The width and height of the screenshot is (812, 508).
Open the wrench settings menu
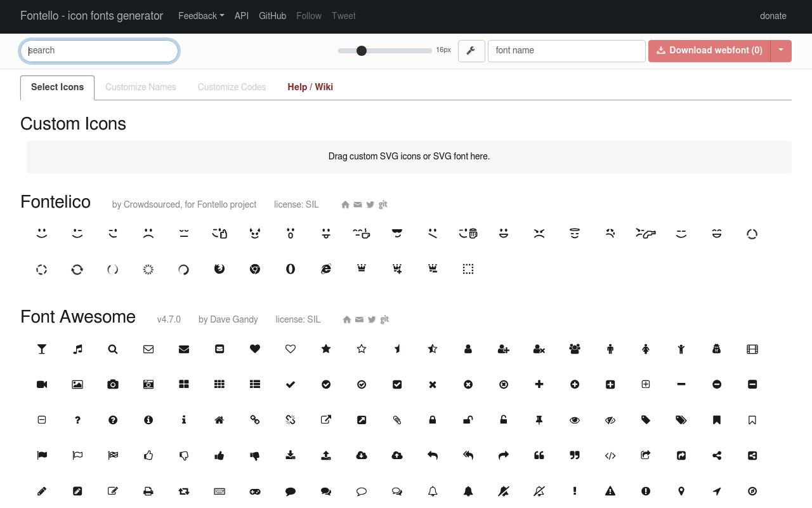point(471,50)
